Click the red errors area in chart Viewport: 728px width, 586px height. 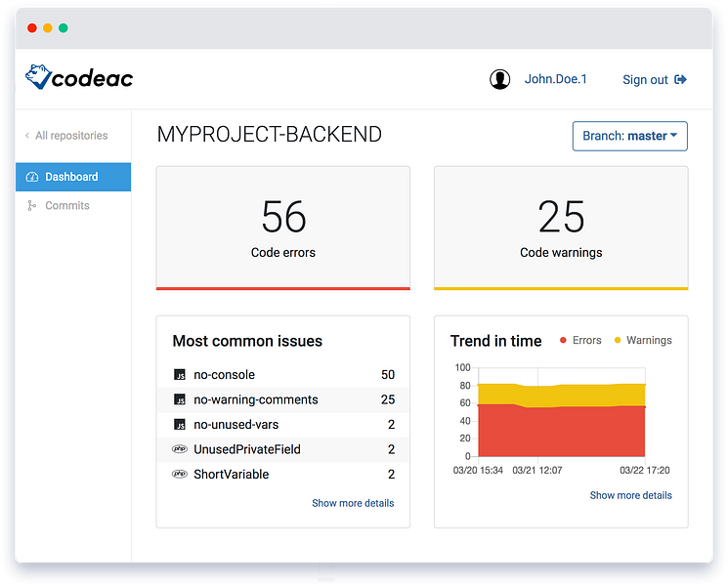point(561,432)
